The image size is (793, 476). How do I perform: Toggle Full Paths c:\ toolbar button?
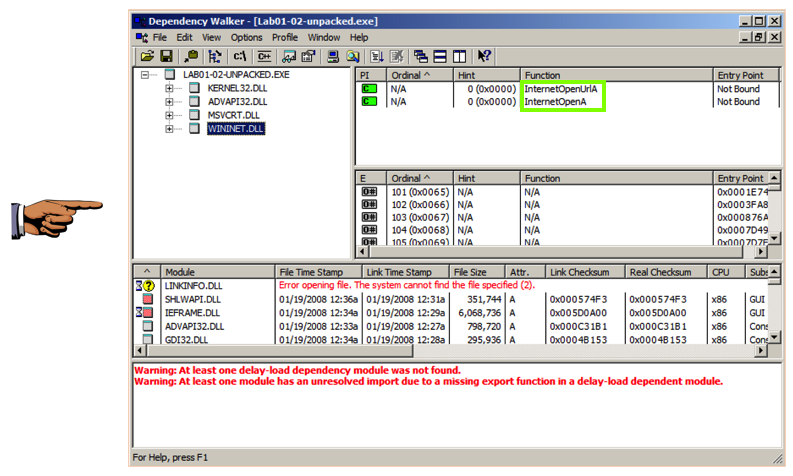(x=240, y=56)
